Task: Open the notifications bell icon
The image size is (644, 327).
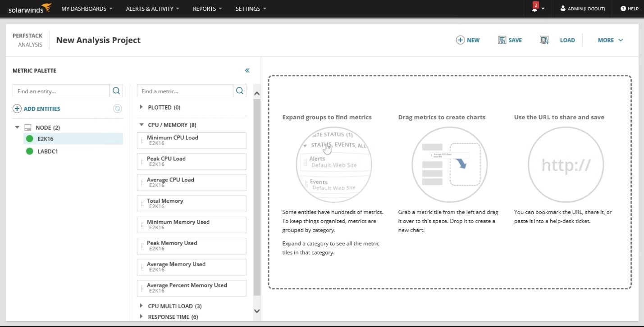Action: (x=535, y=9)
